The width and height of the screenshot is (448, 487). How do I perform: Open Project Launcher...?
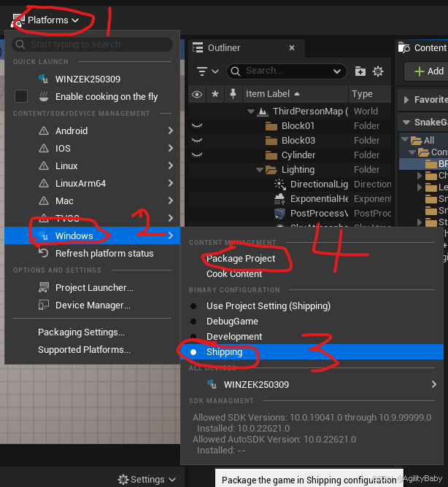point(93,287)
